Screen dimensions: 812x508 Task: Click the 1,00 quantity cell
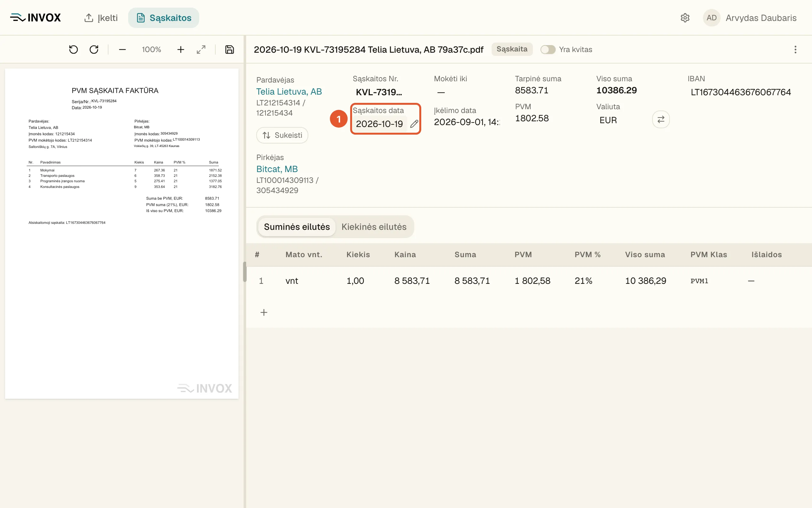[x=355, y=281]
